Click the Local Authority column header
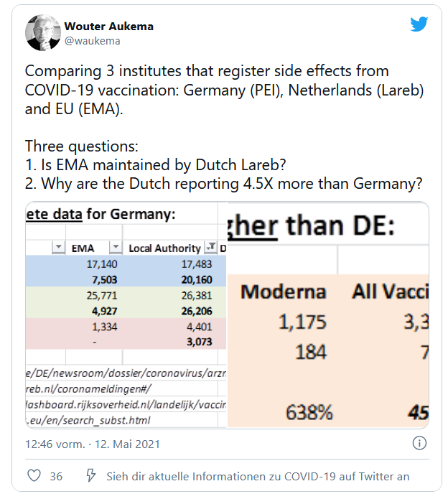The image size is (448, 499). (x=164, y=248)
